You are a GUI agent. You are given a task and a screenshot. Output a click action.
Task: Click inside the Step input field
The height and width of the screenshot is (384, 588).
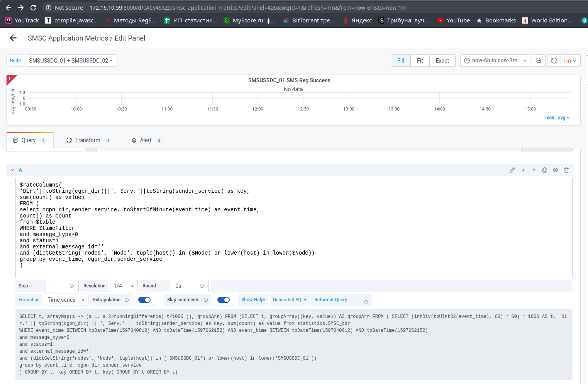(x=63, y=285)
